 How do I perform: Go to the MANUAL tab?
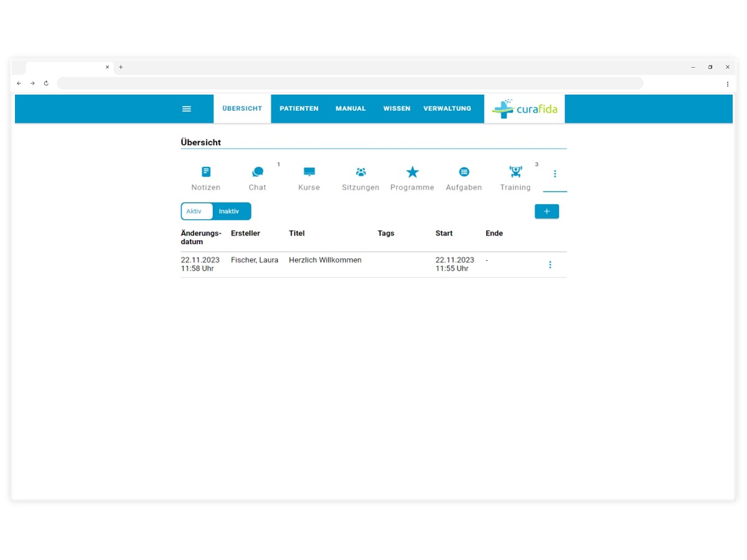point(350,108)
